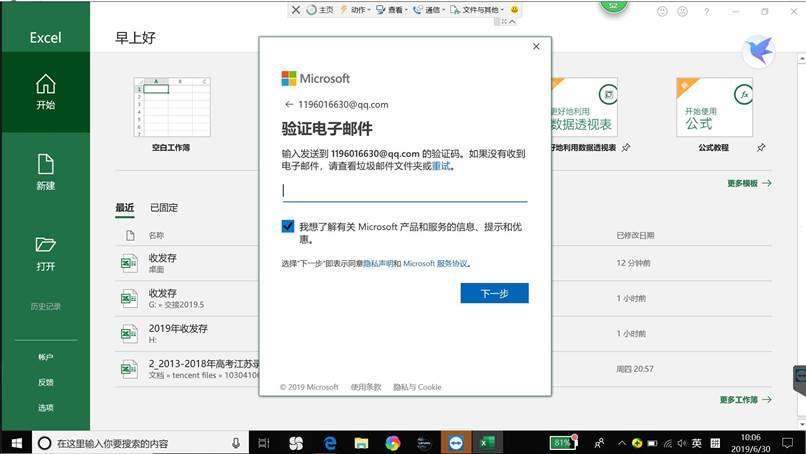Click the yellow smiley in TeamViewer toolbar
806x454 pixels.
pos(514,9)
